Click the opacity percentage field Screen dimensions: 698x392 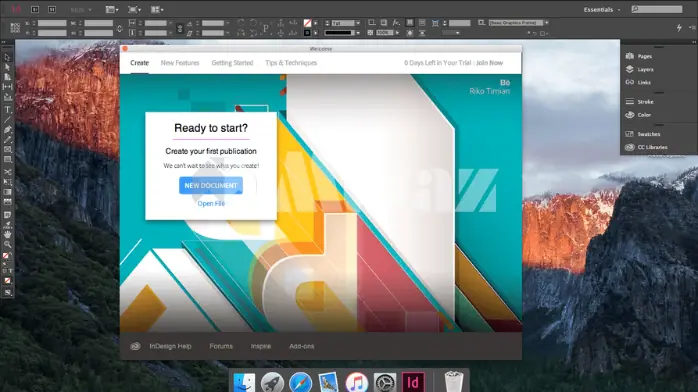385,33
